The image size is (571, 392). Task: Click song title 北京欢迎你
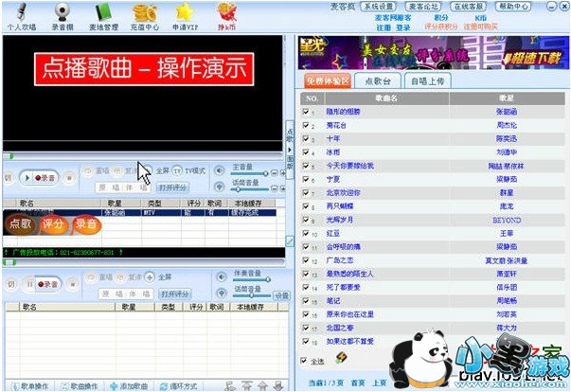tap(343, 192)
